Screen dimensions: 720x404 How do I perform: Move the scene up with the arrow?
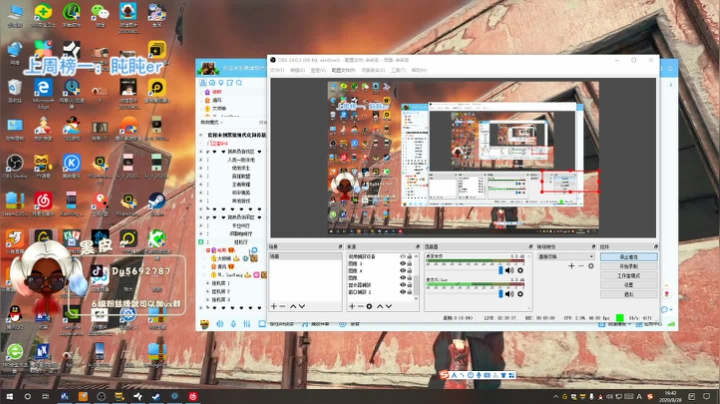coord(293,306)
